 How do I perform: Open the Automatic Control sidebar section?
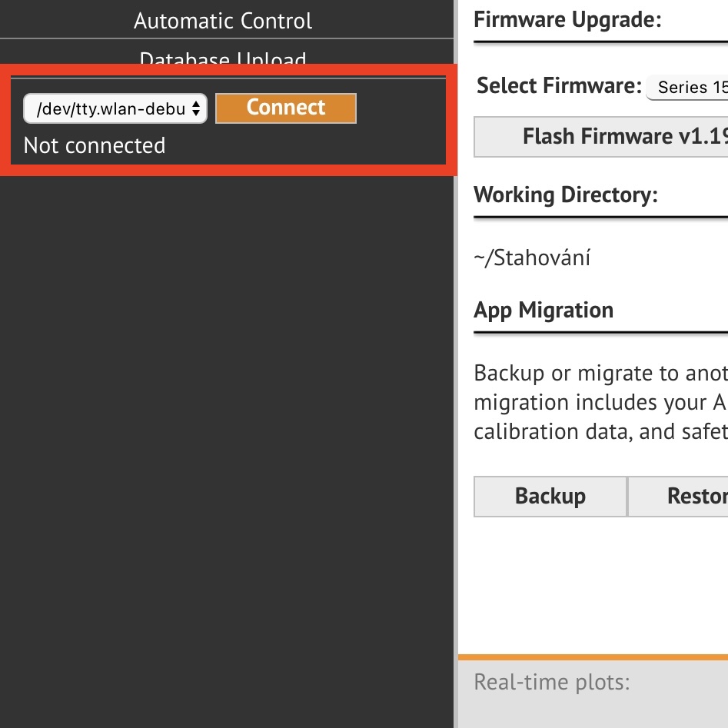[x=223, y=21]
